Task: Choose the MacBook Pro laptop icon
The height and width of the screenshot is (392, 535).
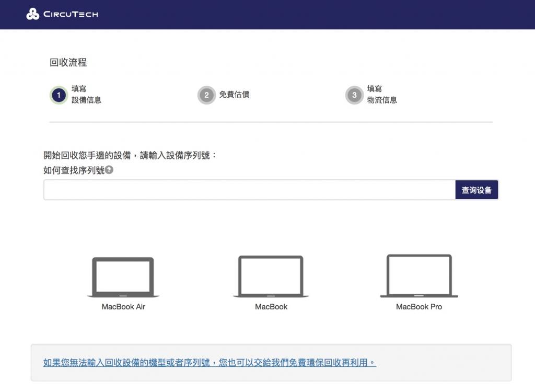Action: (419, 276)
